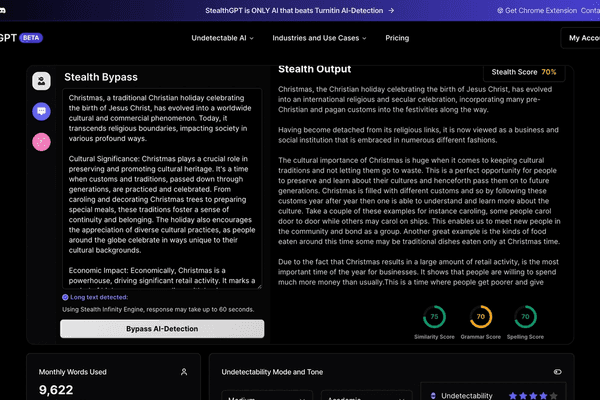Click the Stealth Score 70% badge
600x400 pixels.
522,72
